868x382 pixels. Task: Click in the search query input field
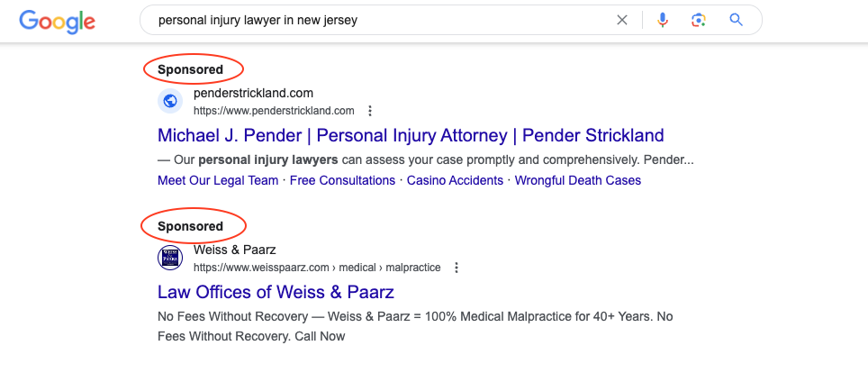pyautogui.click(x=378, y=20)
